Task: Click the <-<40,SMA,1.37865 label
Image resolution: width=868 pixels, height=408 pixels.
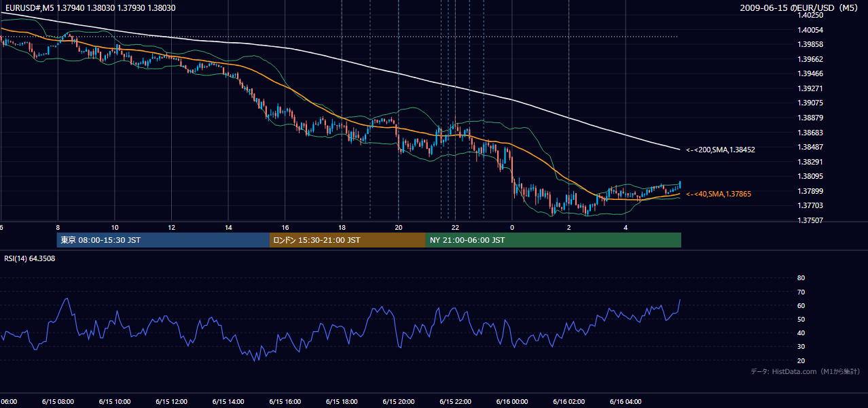Action: [719, 194]
